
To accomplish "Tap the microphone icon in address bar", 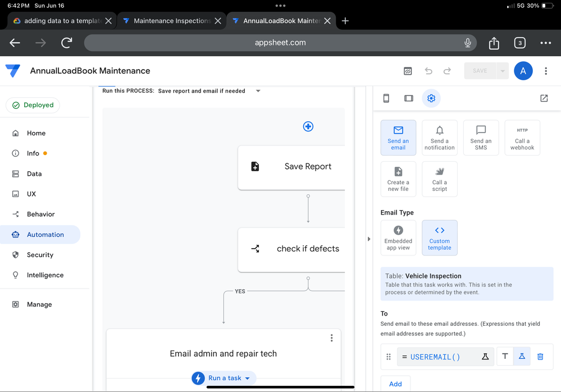I will [468, 43].
